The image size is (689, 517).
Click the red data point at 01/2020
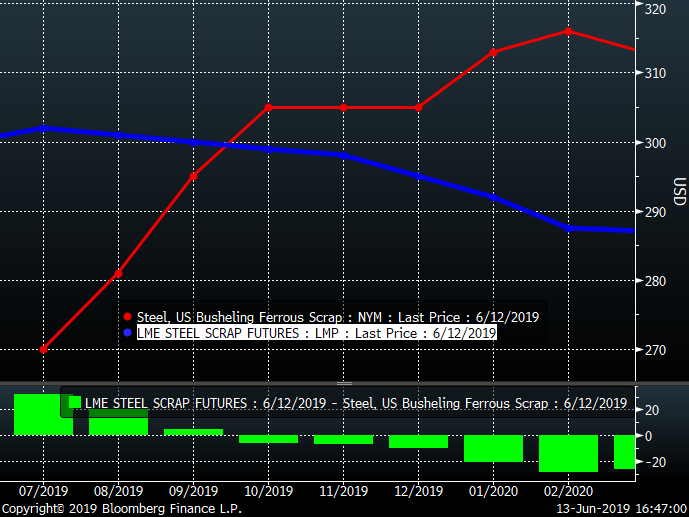click(x=494, y=51)
